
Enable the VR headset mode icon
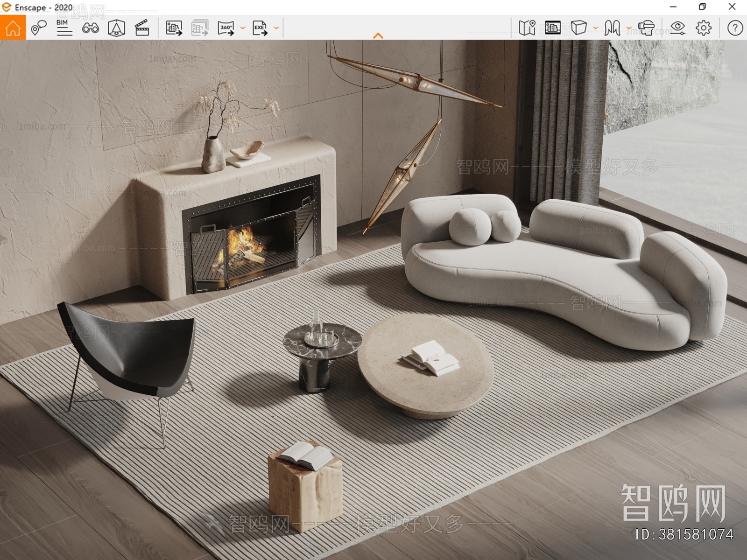(x=647, y=28)
